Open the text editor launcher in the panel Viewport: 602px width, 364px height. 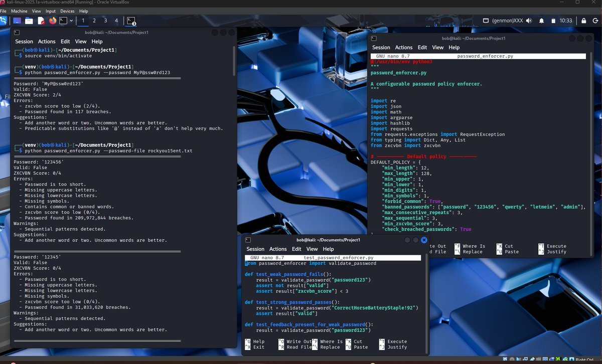click(x=41, y=21)
